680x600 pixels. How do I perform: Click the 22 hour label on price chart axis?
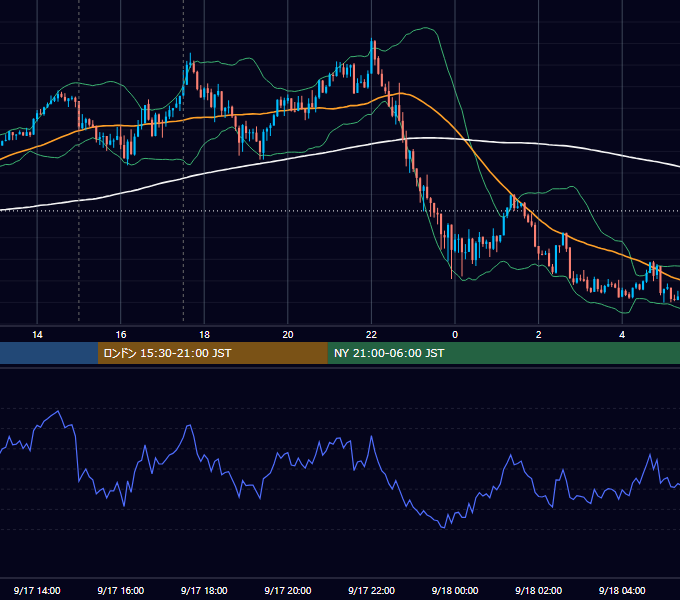point(371,335)
